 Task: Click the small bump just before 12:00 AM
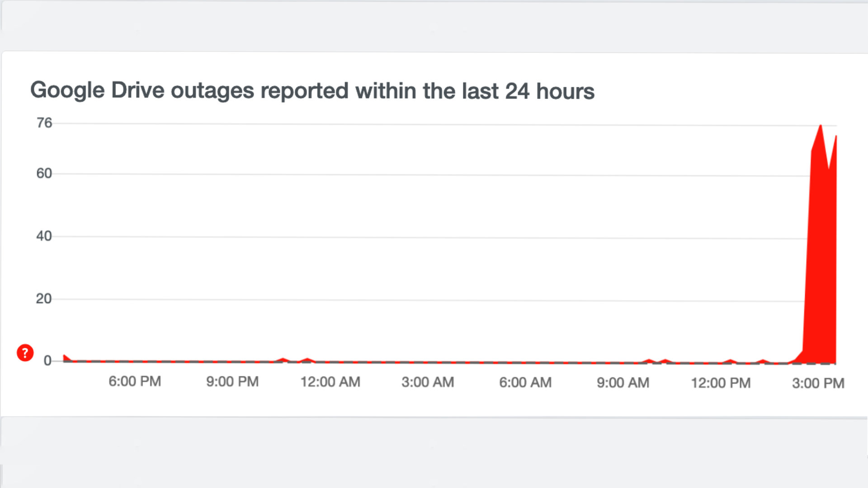pyautogui.click(x=308, y=360)
